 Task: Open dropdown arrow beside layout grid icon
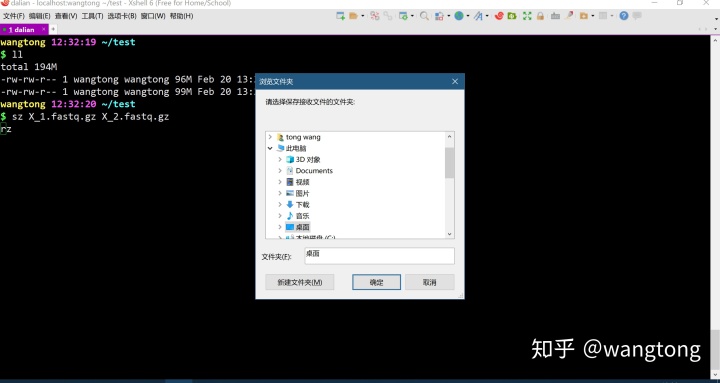(x=612, y=16)
